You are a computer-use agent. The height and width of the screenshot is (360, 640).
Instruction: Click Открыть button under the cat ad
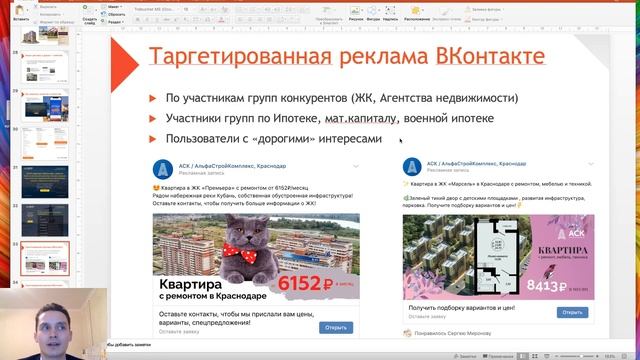click(336, 327)
